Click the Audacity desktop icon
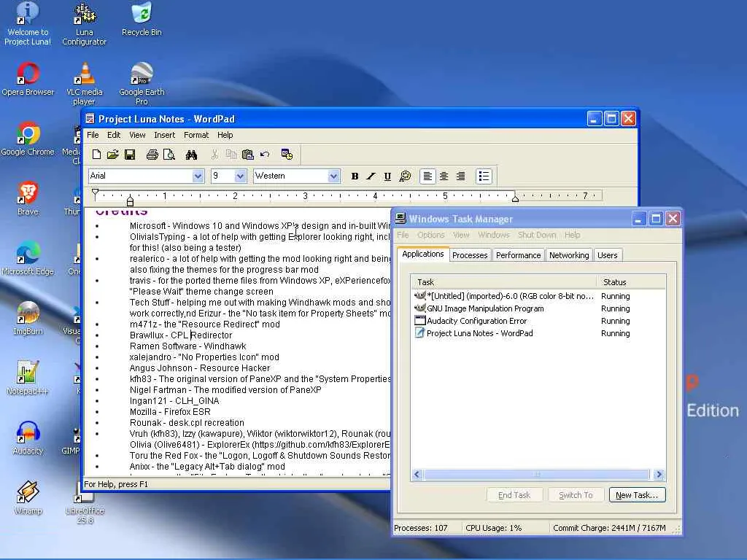This screenshot has width=747, height=560. (x=28, y=438)
